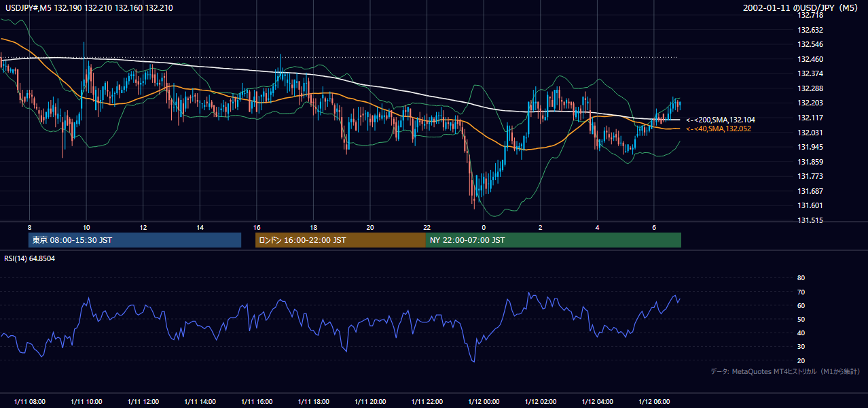Click price axis value 132.632

[810, 30]
